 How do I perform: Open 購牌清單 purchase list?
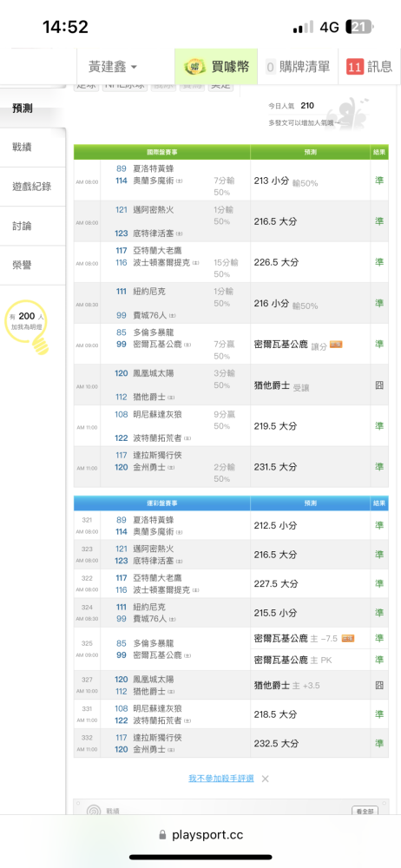[x=298, y=67]
